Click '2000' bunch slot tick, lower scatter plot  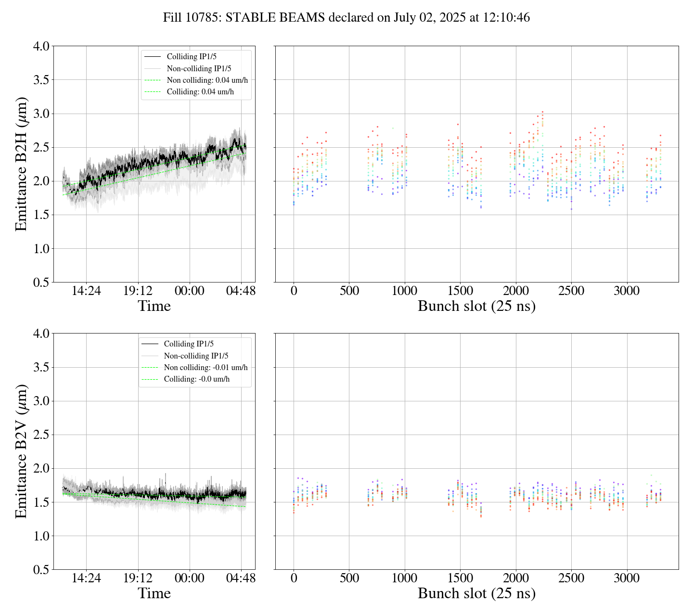[x=516, y=578]
